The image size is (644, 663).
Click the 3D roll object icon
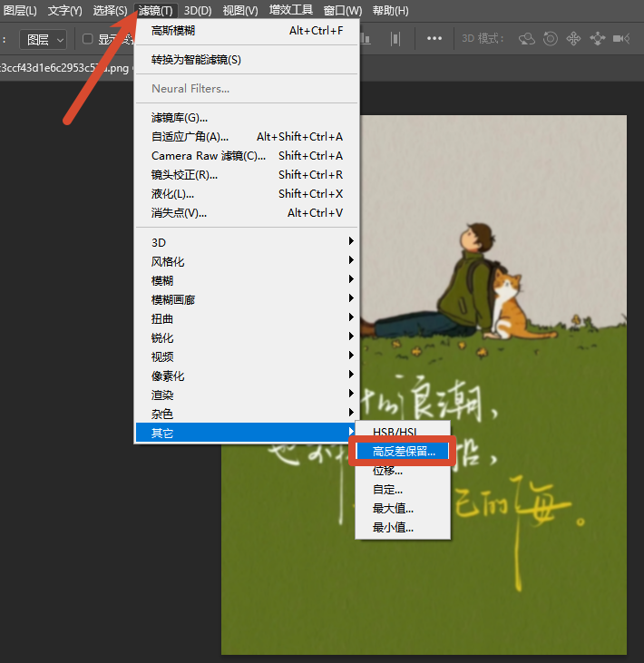click(551, 39)
